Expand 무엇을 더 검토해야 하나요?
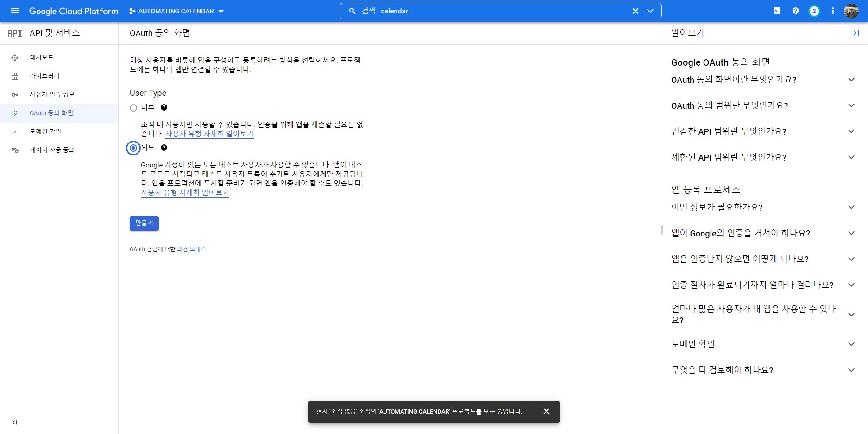The image size is (868, 434). coord(763,370)
